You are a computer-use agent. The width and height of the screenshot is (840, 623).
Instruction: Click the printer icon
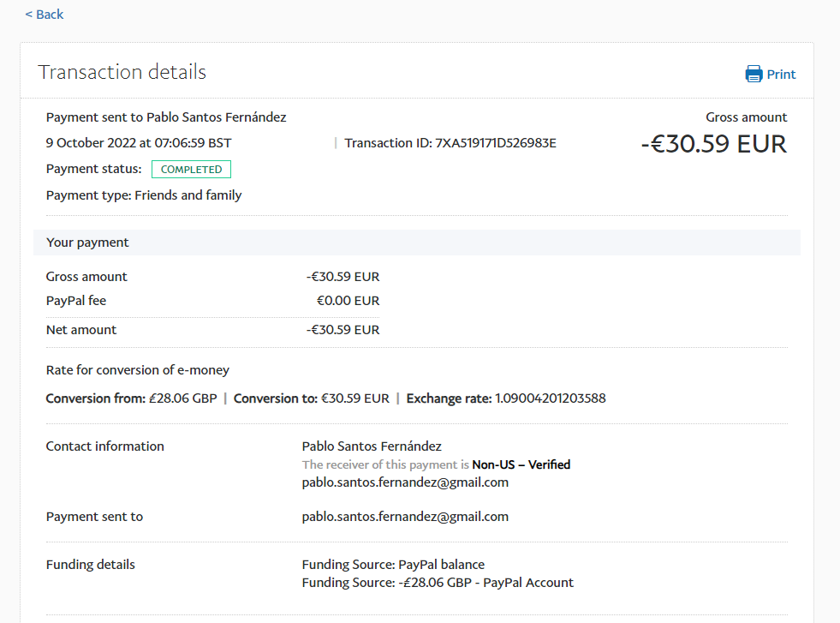pos(754,74)
